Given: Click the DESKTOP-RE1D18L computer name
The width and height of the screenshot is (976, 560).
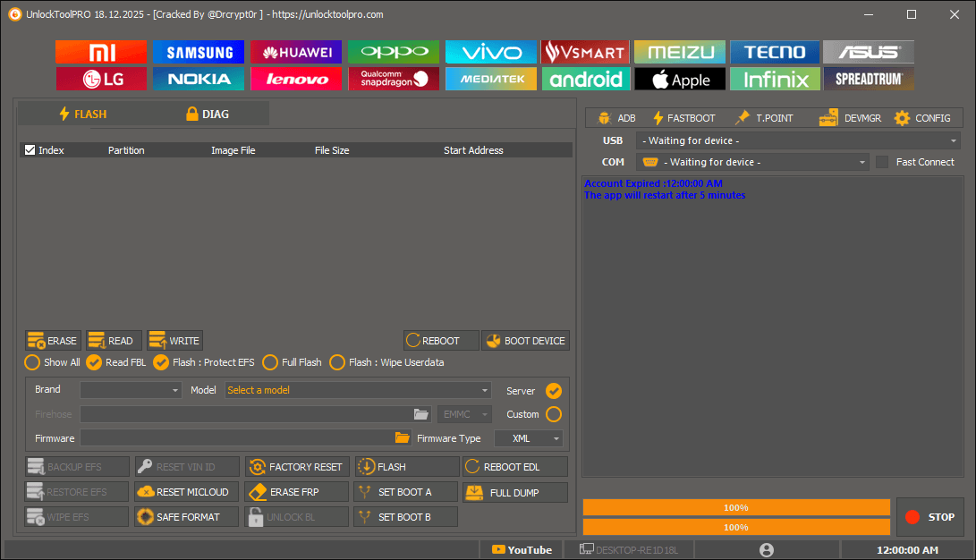Looking at the screenshot, I should point(629,550).
